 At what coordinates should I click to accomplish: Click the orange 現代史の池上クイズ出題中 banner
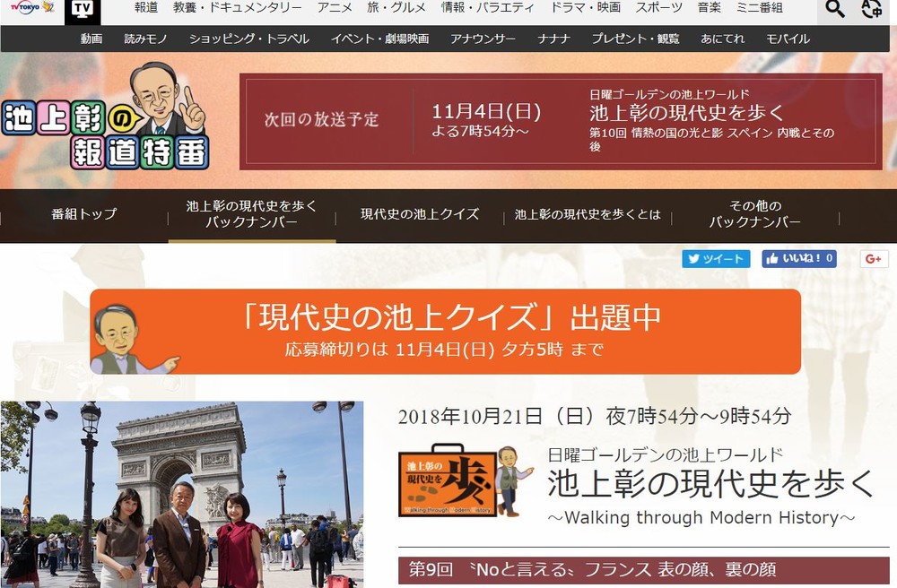(445, 331)
